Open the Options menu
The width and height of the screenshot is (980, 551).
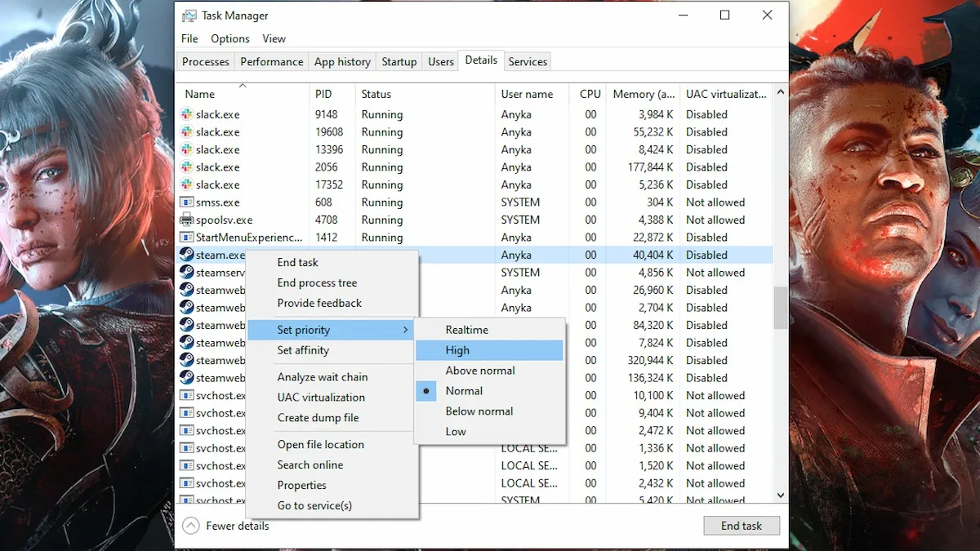229,38
